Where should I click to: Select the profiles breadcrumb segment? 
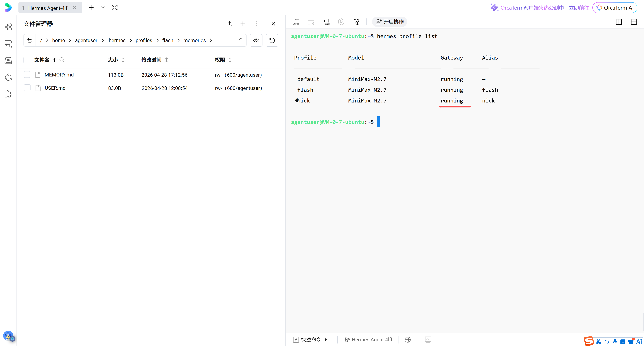point(144,40)
